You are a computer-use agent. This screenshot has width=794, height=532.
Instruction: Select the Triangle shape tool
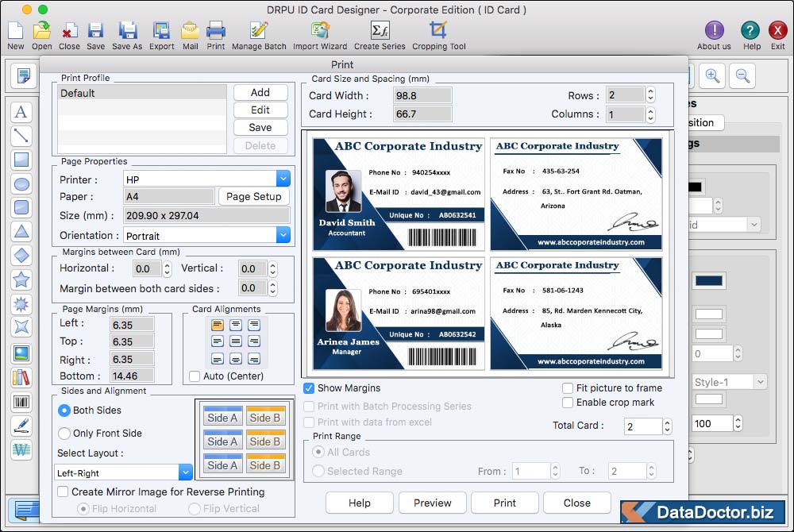click(x=21, y=231)
